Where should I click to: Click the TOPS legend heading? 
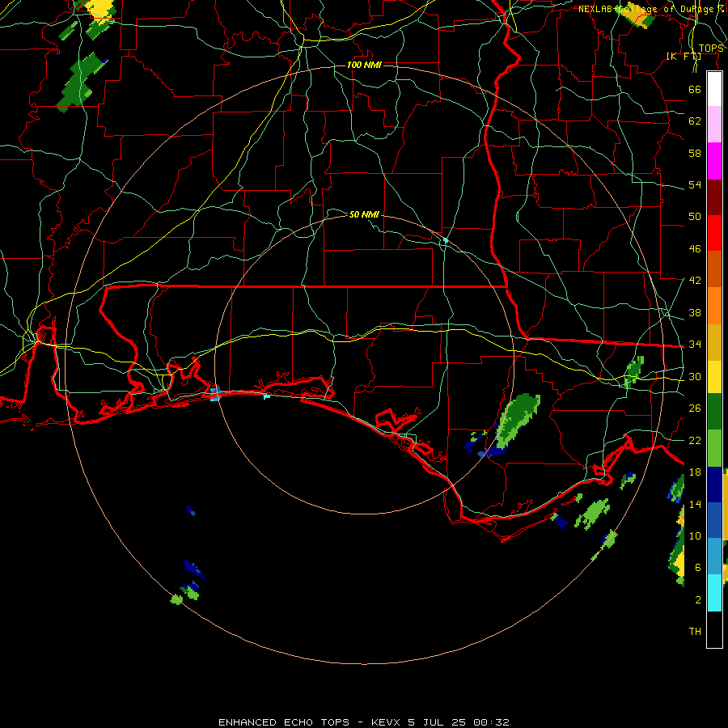click(x=711, y=49)
